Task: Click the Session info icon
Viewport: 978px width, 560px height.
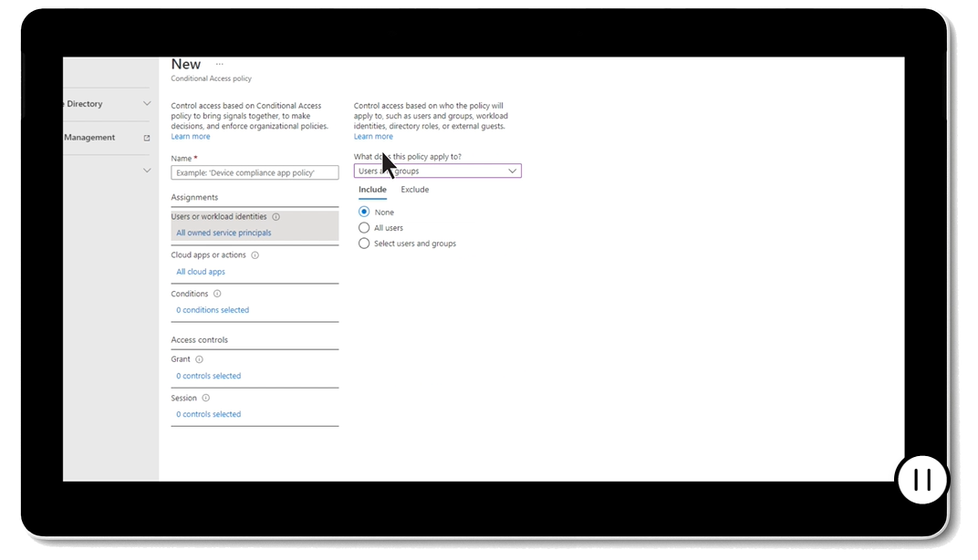Action: (x=205, y=398)
